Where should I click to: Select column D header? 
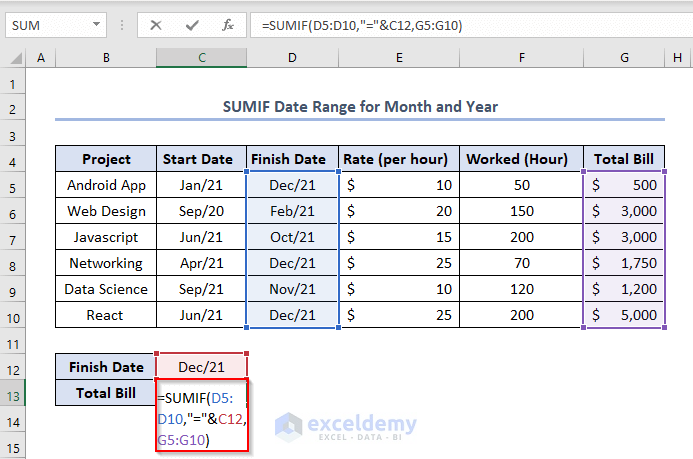point(292,58)
